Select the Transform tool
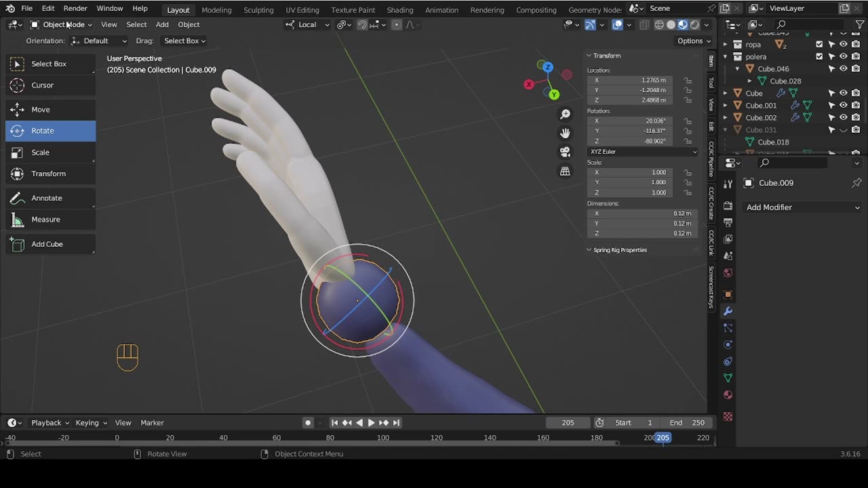868x488 pixels. coord(50,174)
